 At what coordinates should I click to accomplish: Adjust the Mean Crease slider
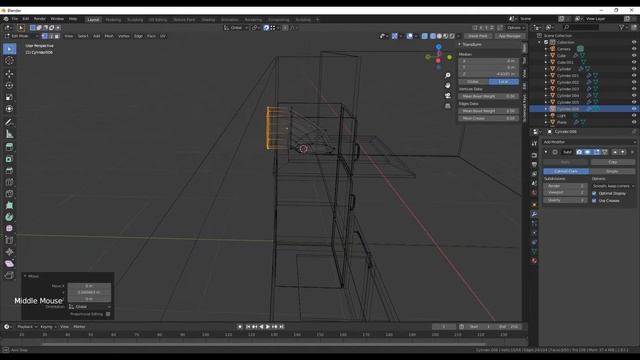tap(488, 118)
